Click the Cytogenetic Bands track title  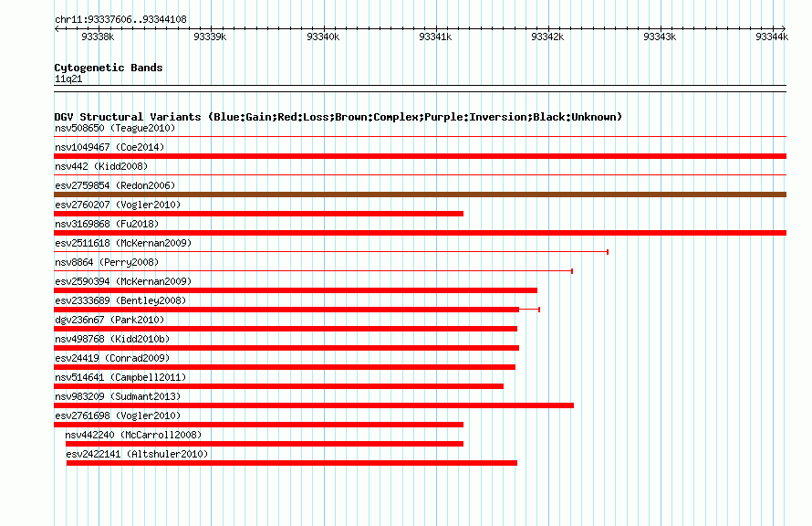tap(109, 68)
